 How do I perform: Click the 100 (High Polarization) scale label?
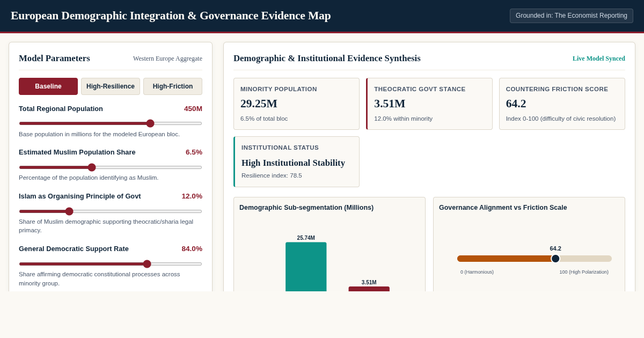pos(584,272)
